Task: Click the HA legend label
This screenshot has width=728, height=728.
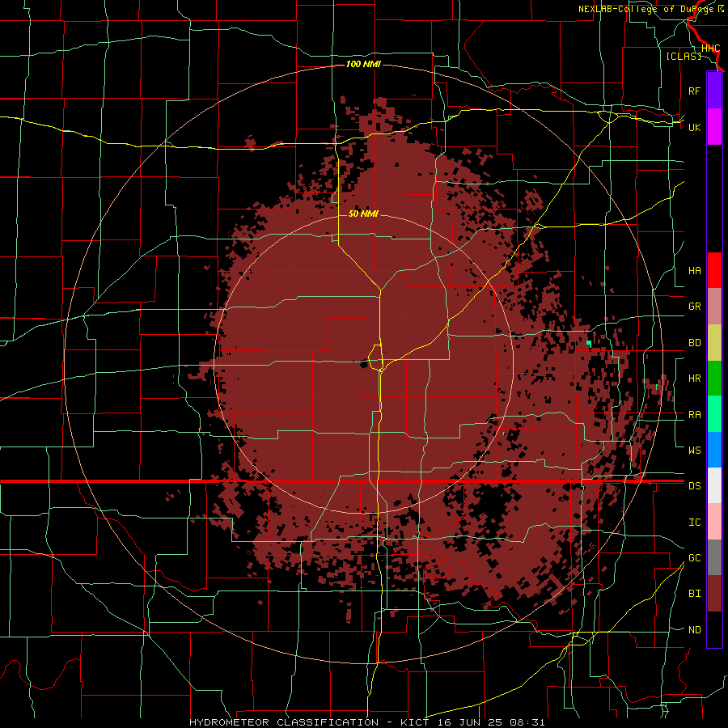Action: [x=694, y=271]
